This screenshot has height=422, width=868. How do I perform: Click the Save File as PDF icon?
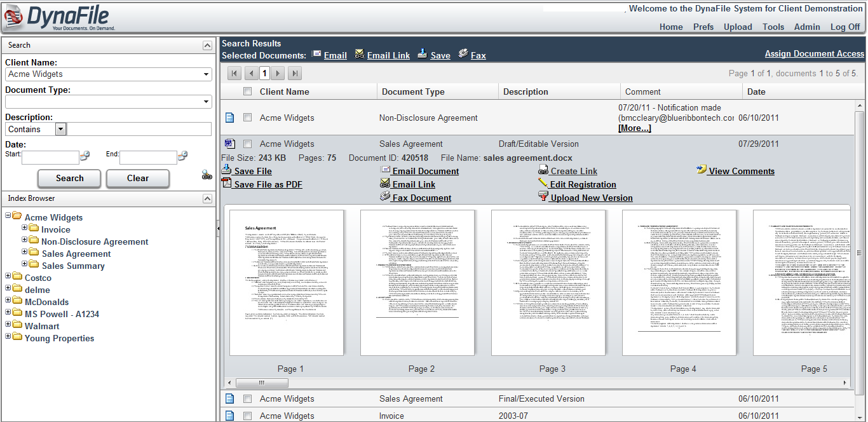[x=226, y=183]
